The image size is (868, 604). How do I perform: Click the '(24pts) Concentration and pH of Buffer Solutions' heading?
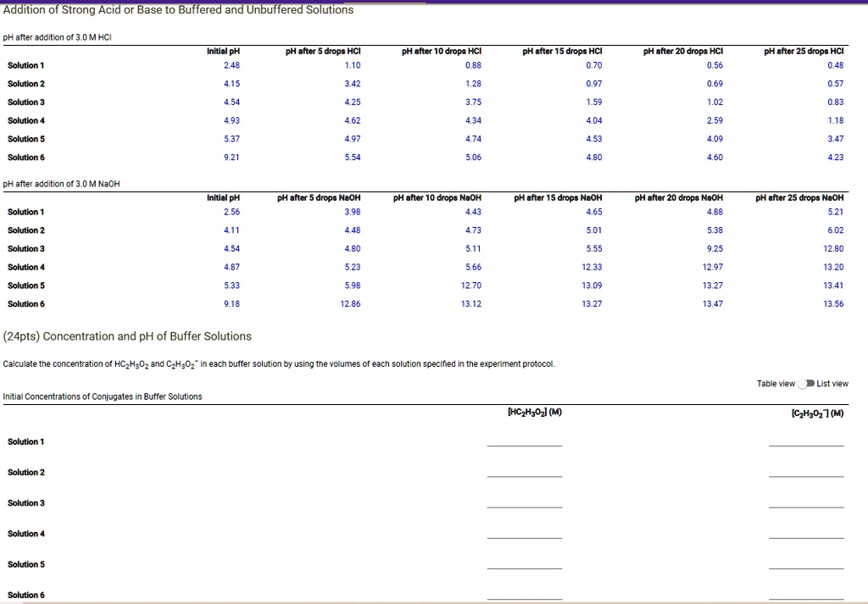127,336
